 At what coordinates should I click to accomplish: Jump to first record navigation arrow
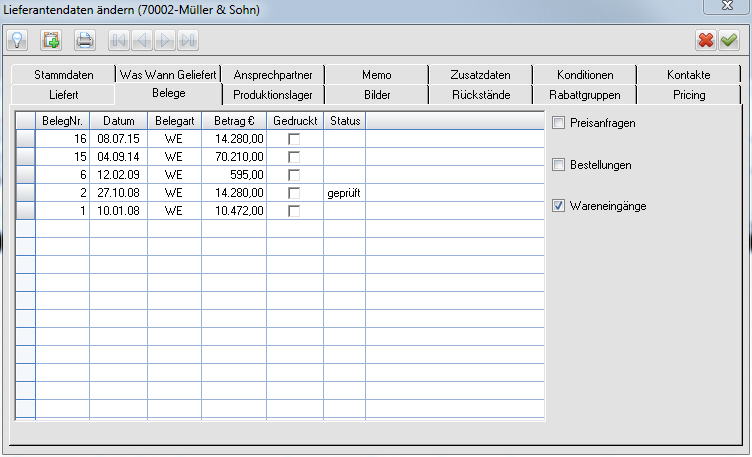tap(120, 40)
